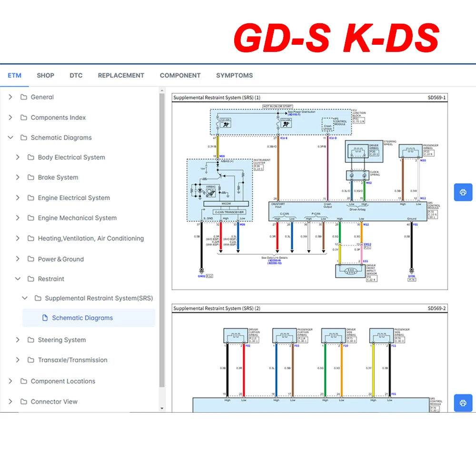The height and width of the screenshot is (476, 476).
Task: Print the SRS (2) diagram
Action: (463, 403)
